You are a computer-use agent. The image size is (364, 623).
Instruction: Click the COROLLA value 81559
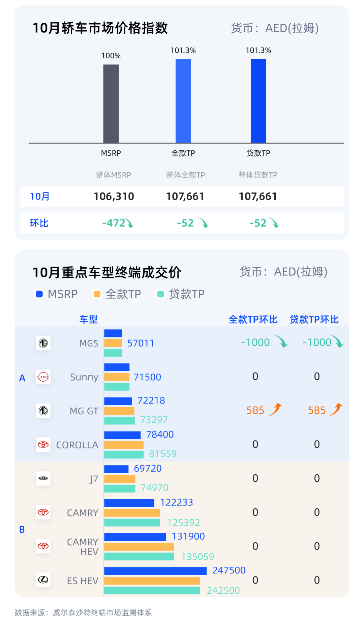pos(163,454)
